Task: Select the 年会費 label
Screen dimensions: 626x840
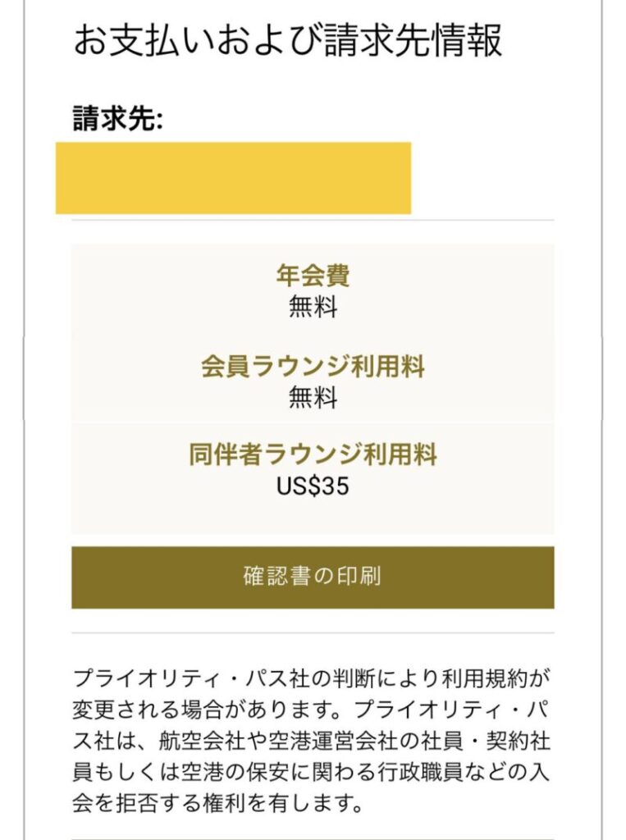Action: point(313,275)
